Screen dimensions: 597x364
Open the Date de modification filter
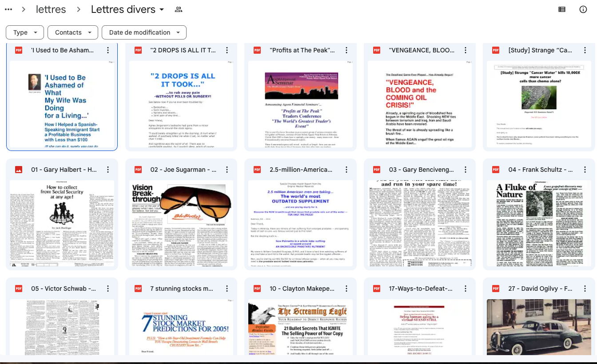coord(144,32)
